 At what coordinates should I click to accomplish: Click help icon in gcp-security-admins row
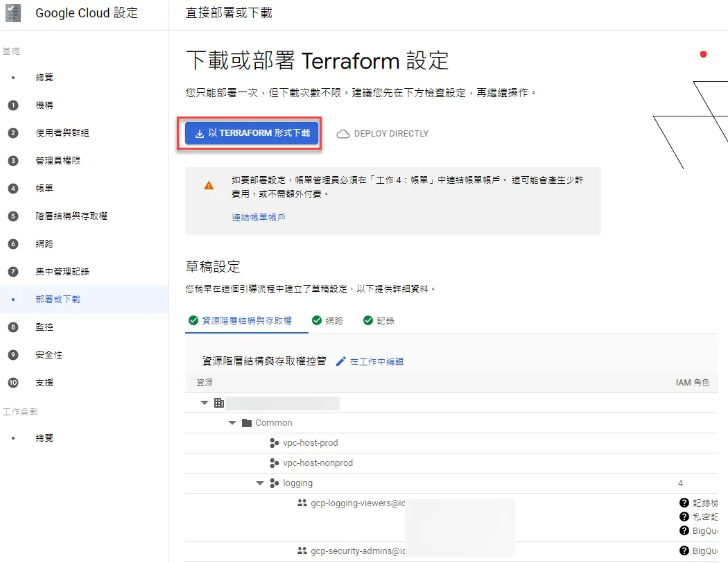684,551
